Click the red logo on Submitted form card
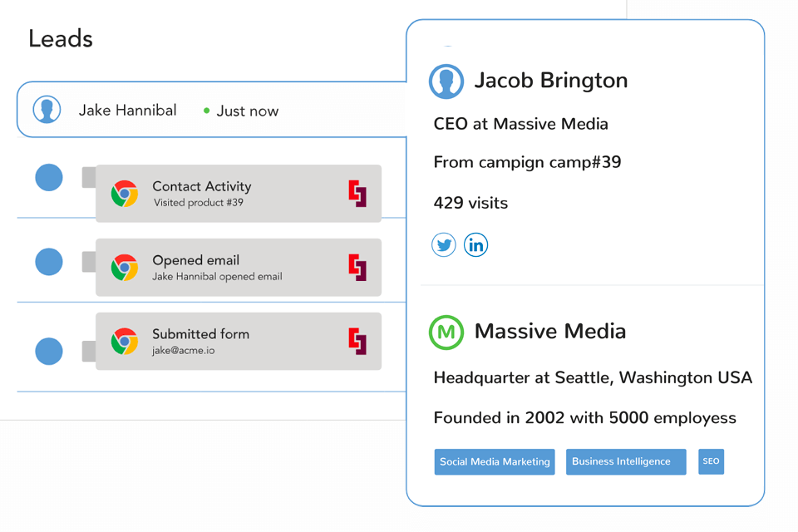Screen dimensions: 798x532 click(357, 342)
